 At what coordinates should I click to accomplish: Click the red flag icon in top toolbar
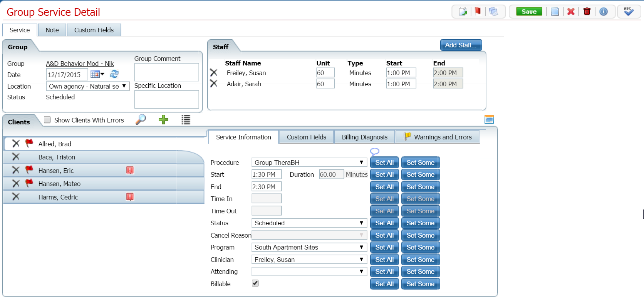[478, 11]
